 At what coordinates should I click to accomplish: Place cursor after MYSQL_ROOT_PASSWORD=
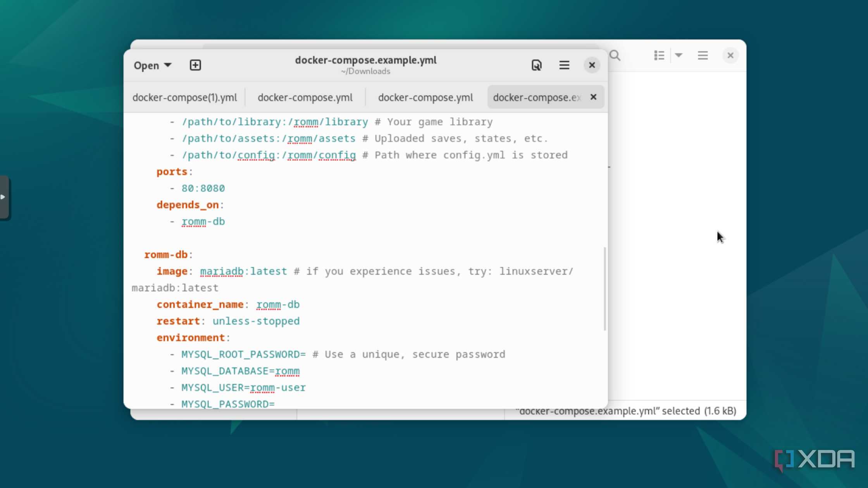306,354
